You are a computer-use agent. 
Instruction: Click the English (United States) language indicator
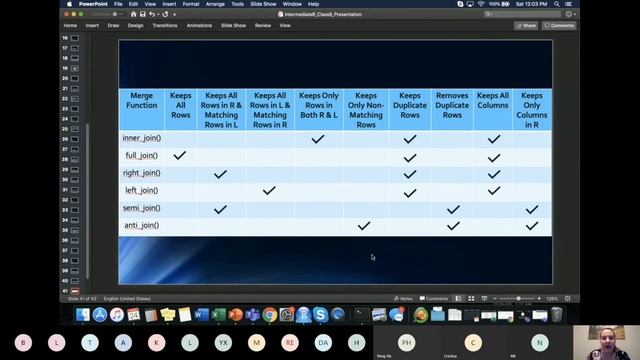[127, 299]
